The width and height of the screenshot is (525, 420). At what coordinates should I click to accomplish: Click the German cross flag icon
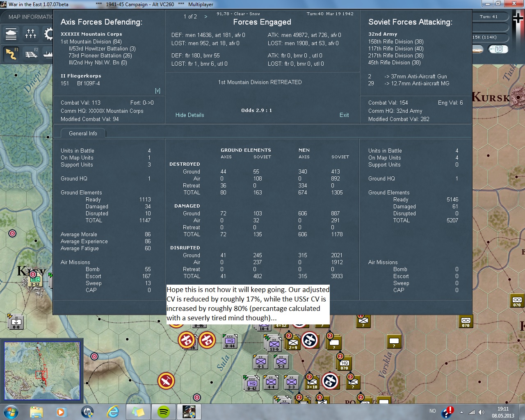(x=518, y=18)
